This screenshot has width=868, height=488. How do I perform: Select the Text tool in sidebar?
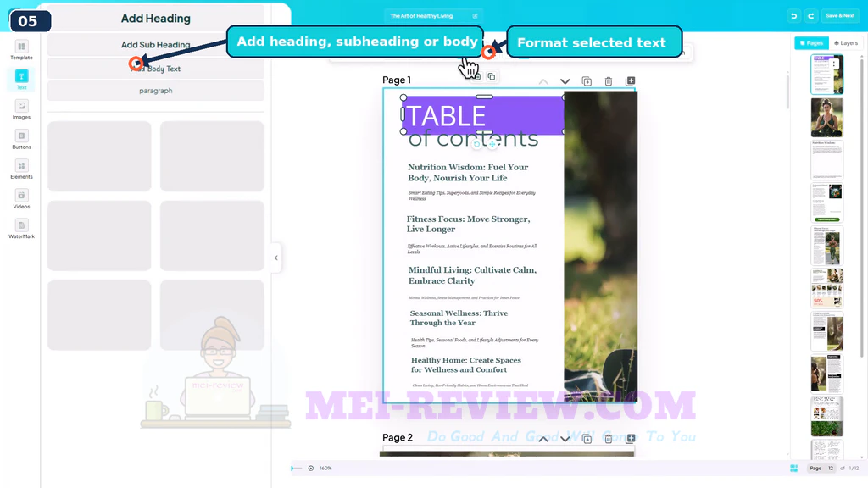pos(21,80)
